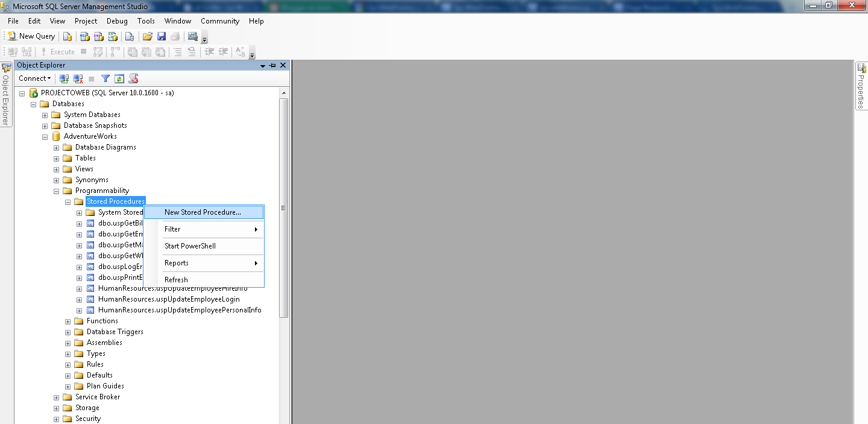Image resolution: width=868 pixels, height=424 pixels.
Task: Expand the Service Broker node
Action: [x=56, y=397]
